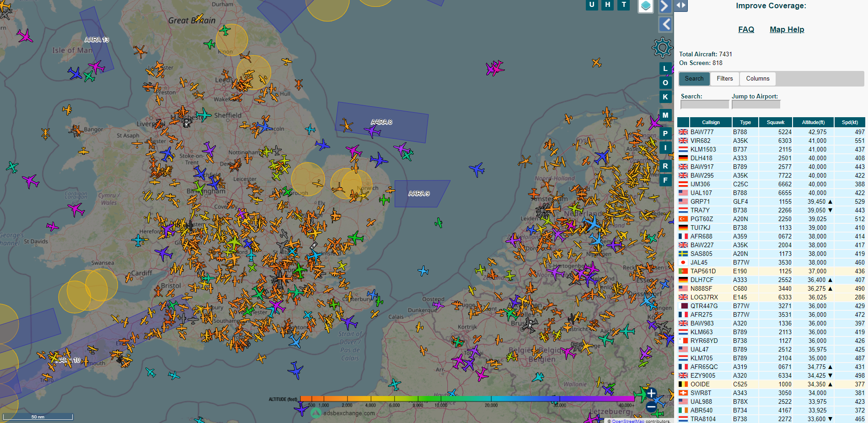Select the JAL45 aircraft row
Image resolution: width=868 pixels, height=423 pixels.
[x=771, y=262]
